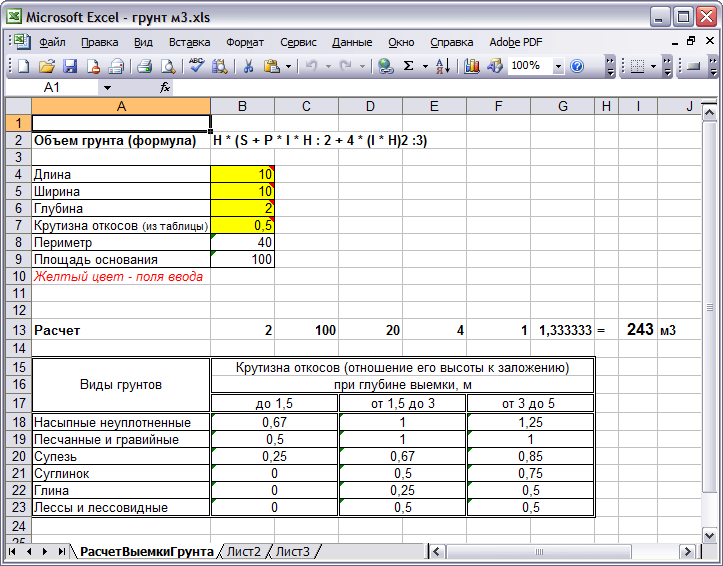Select result cell showing 243
Viewport: 723px width, 566px height.
tap(639, 330)
